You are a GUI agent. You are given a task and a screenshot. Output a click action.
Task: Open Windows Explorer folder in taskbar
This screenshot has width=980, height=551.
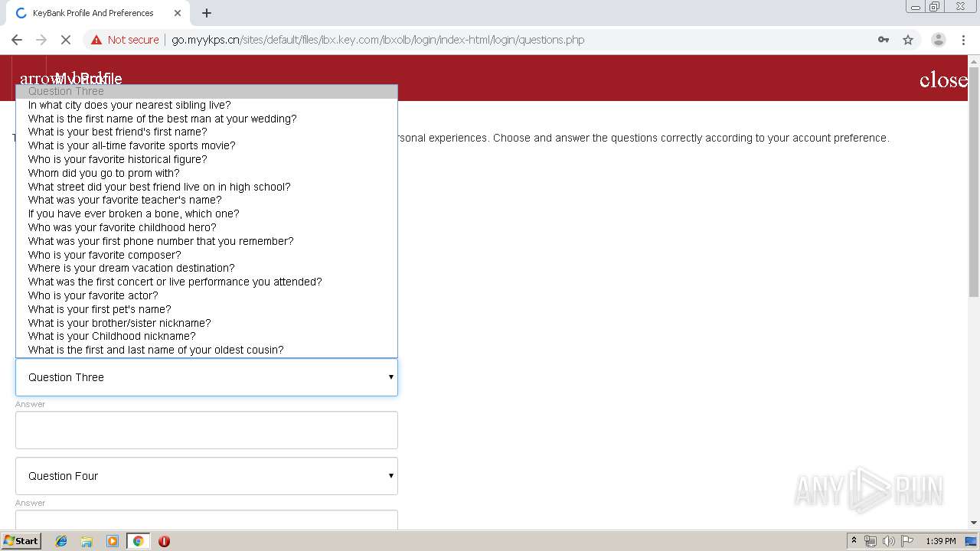click(87, 541)
